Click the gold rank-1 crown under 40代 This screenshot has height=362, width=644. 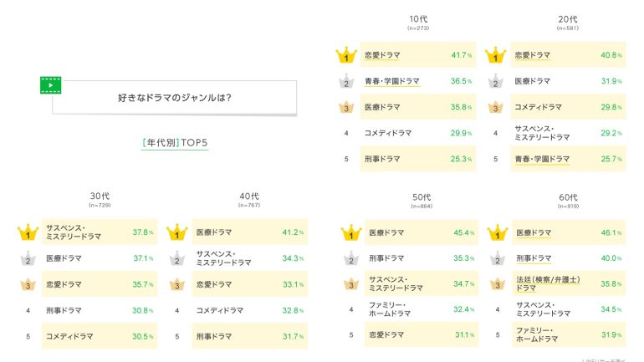click(177, 232)
